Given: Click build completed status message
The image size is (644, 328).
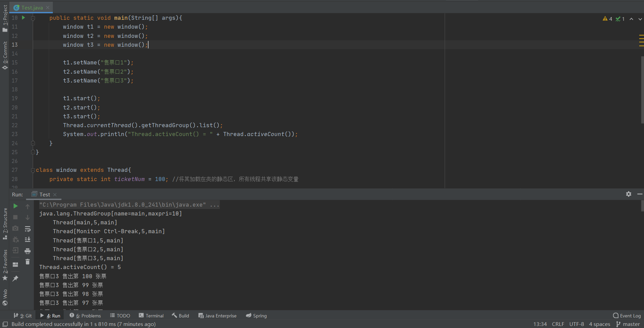Looking at the screenshot, I should [83, 324].
